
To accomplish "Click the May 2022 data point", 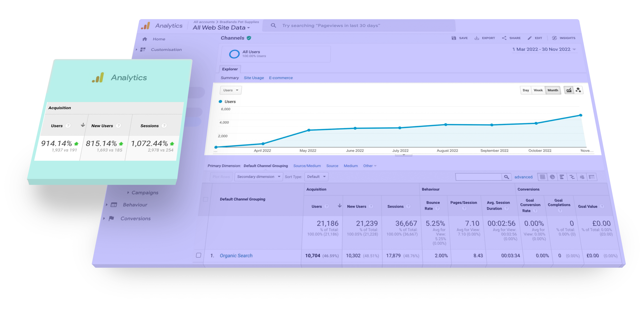I will point(309,130).
